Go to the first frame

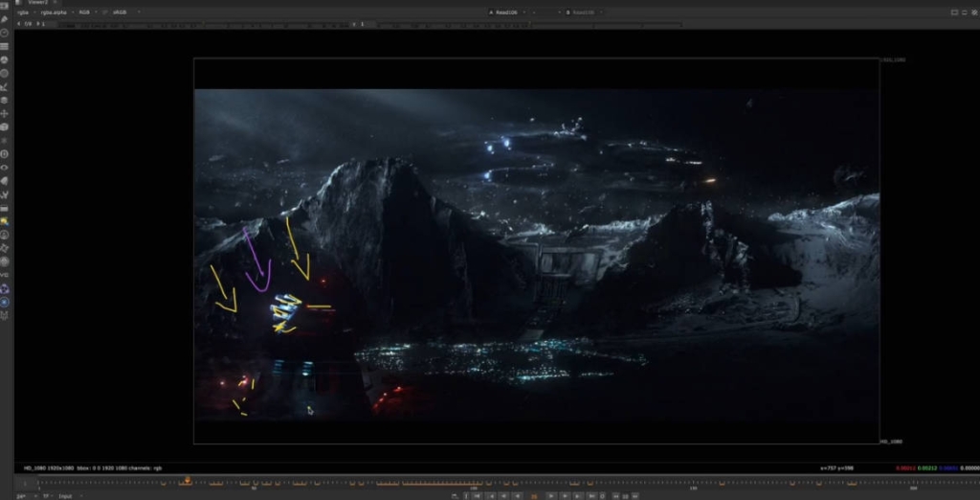[477, 496]
